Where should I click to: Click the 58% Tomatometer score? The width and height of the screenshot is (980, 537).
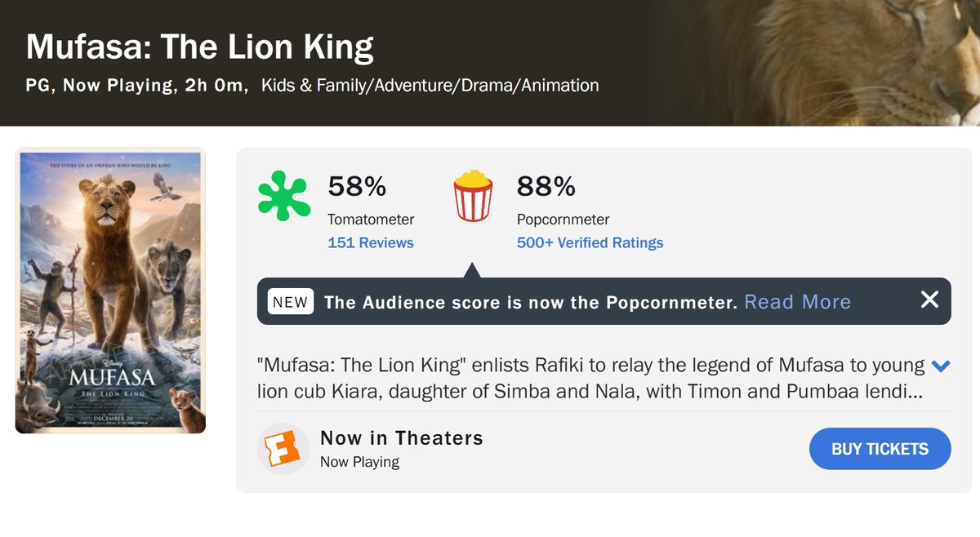(x=357, y=187)
